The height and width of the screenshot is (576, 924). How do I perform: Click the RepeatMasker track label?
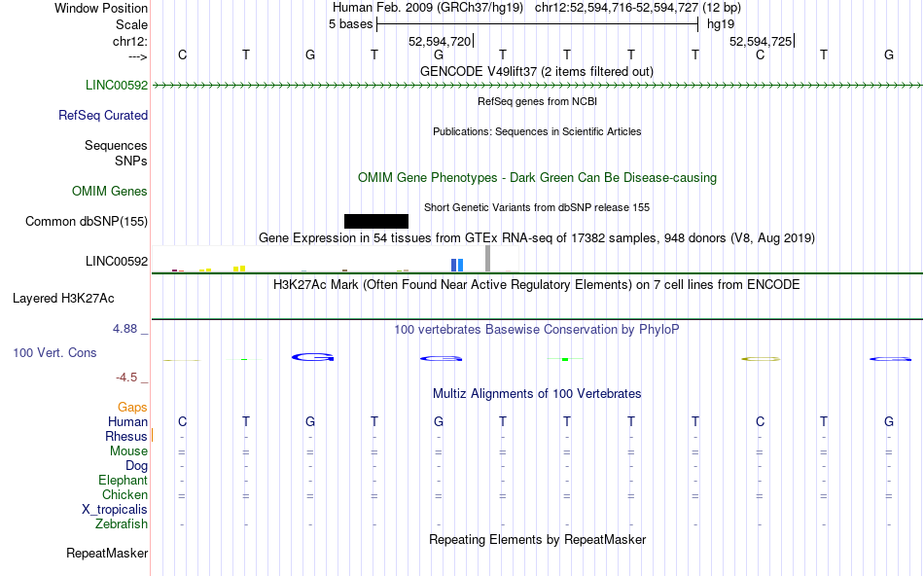107,553
